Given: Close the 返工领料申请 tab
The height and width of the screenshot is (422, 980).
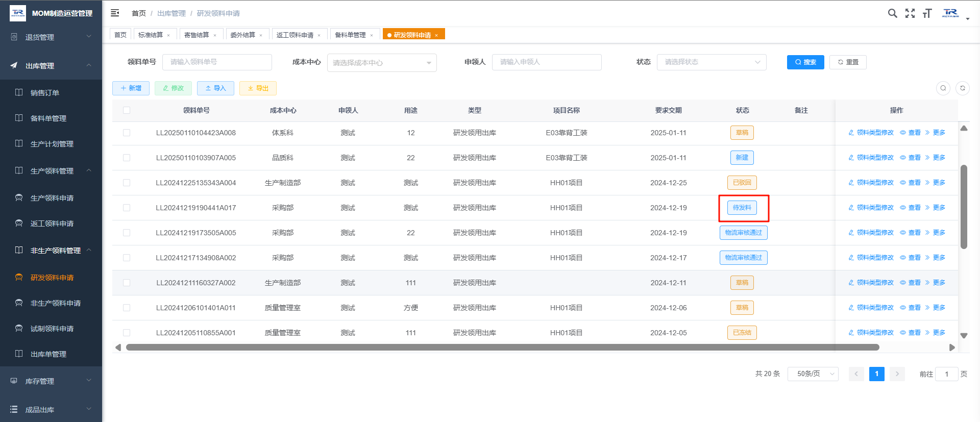Looking at the screenshot, I should click(319, 35).
